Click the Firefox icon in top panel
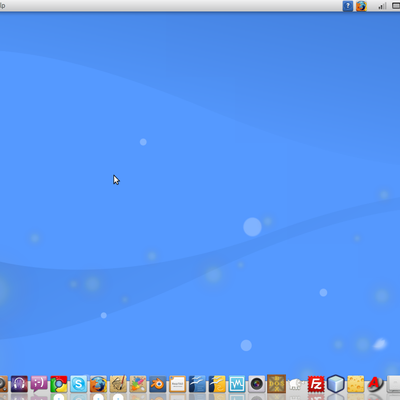Screen dimensions: 400x400 point(361,6)
